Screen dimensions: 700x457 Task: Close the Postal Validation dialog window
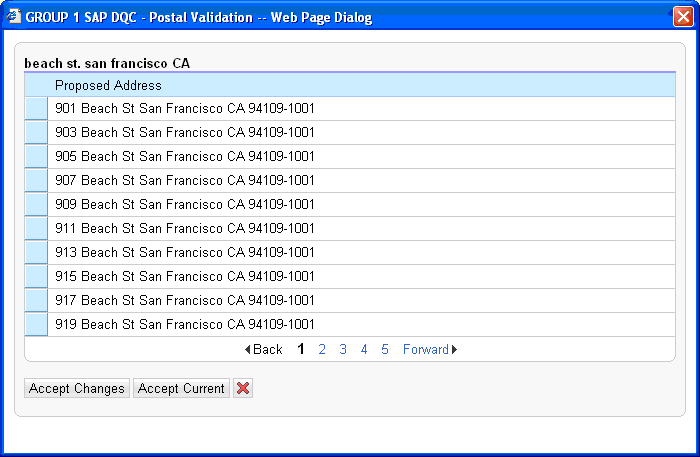point(682,16)
